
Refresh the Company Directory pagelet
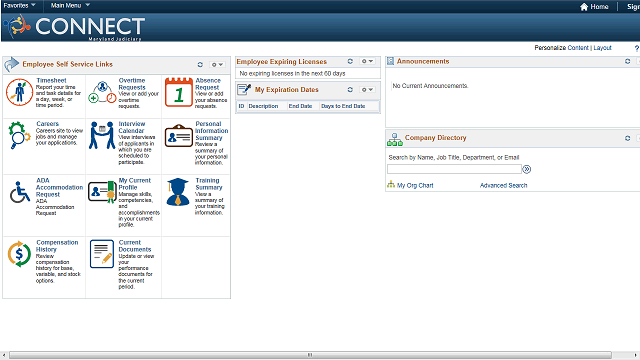click(x=627, y=138)
